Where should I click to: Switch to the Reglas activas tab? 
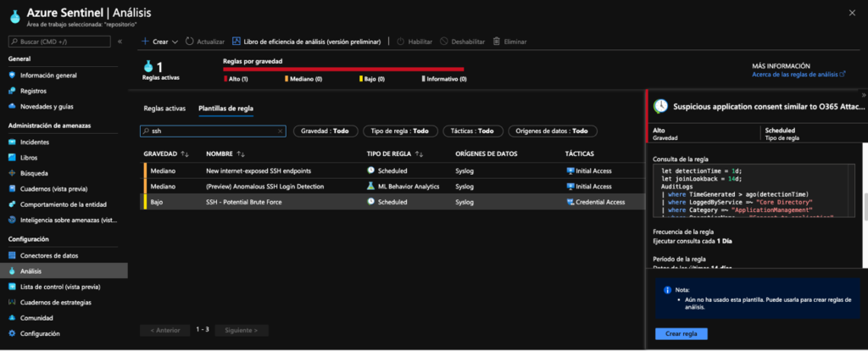pos(164,109)
